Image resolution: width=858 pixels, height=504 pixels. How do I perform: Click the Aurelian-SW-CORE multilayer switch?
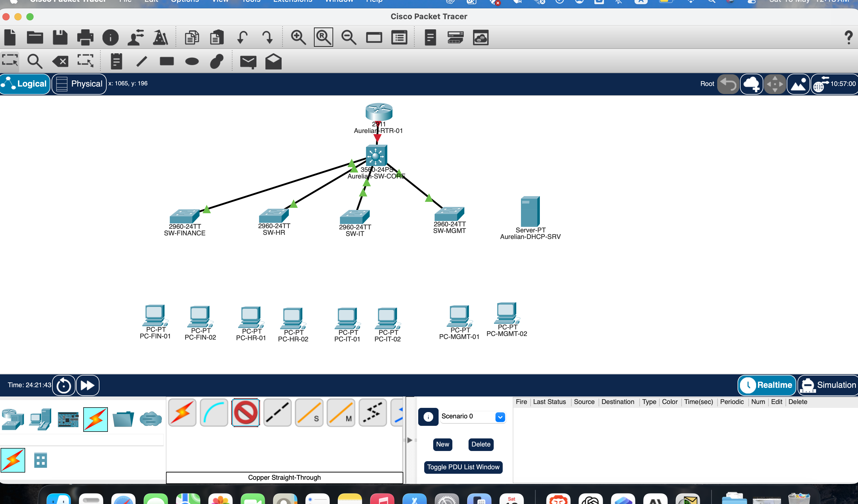(376, 156)
